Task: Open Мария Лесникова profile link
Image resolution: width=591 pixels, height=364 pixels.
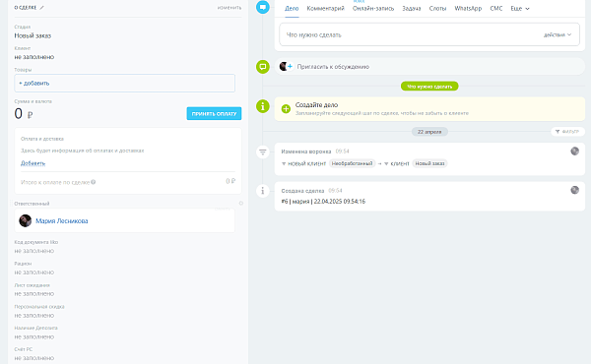Action: point(62,221)
